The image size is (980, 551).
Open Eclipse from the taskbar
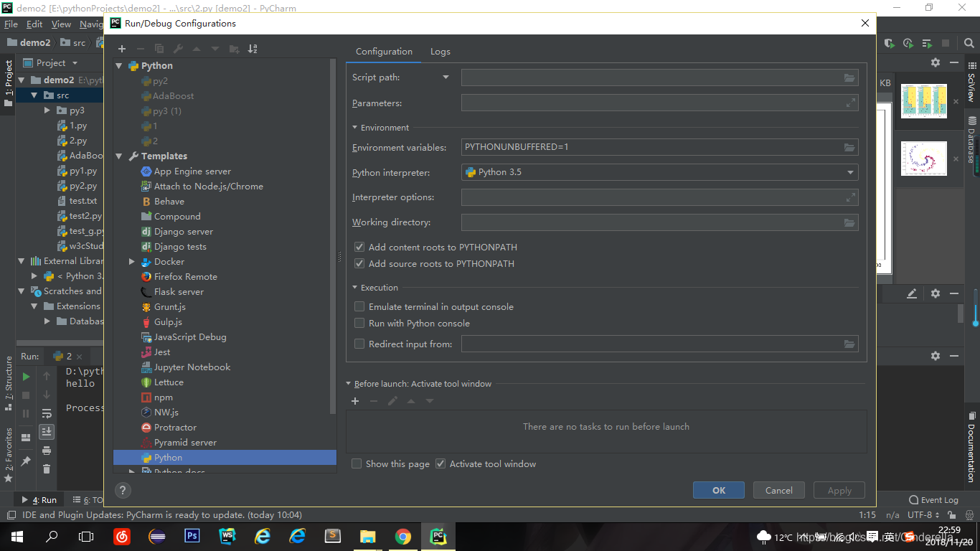(156, 536)
